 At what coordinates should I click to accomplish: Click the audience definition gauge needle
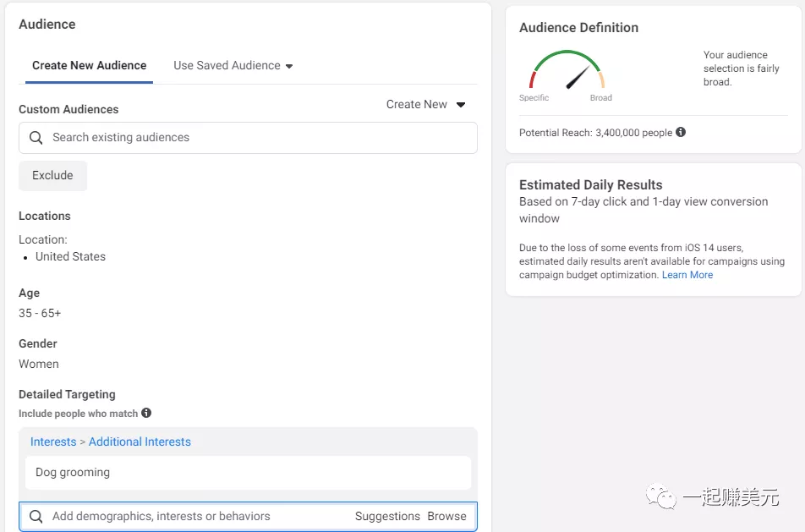[577, 78]
